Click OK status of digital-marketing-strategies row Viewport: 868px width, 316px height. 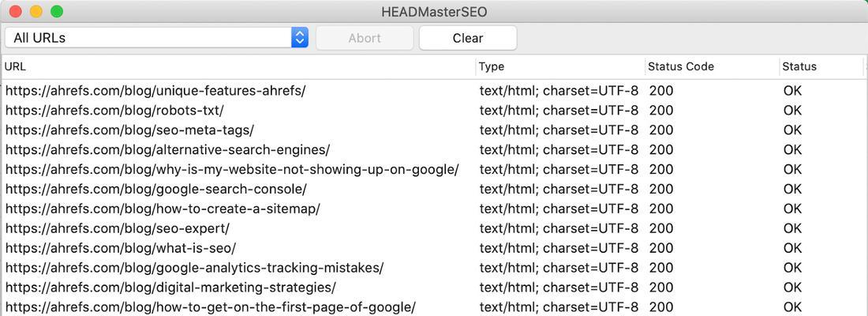point(793,288)
